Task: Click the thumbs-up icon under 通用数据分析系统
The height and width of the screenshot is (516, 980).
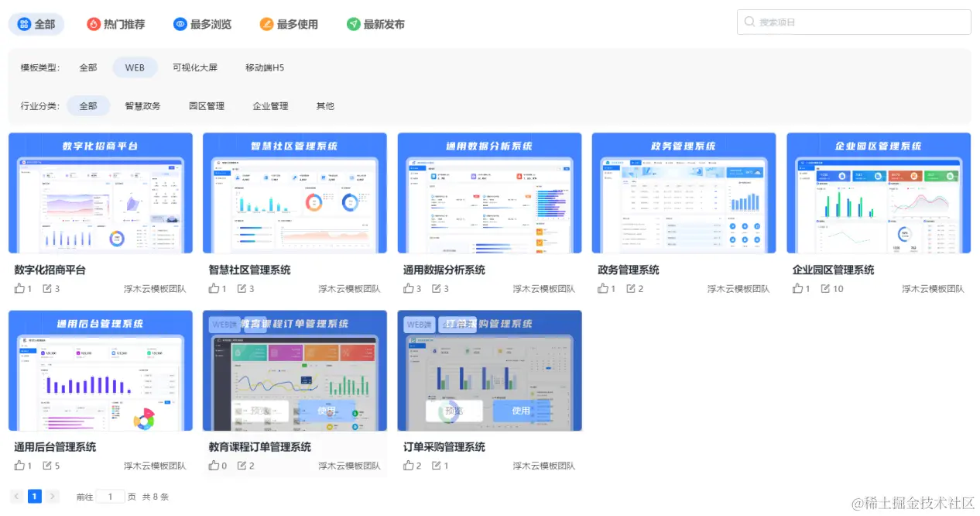Action: click(x=409, y=287)
